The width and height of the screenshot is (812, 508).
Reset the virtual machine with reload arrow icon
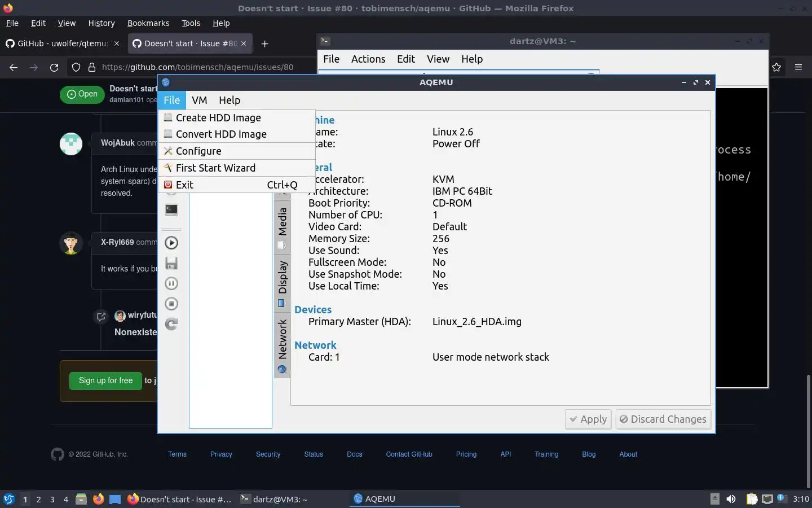[x=171, y=324]
